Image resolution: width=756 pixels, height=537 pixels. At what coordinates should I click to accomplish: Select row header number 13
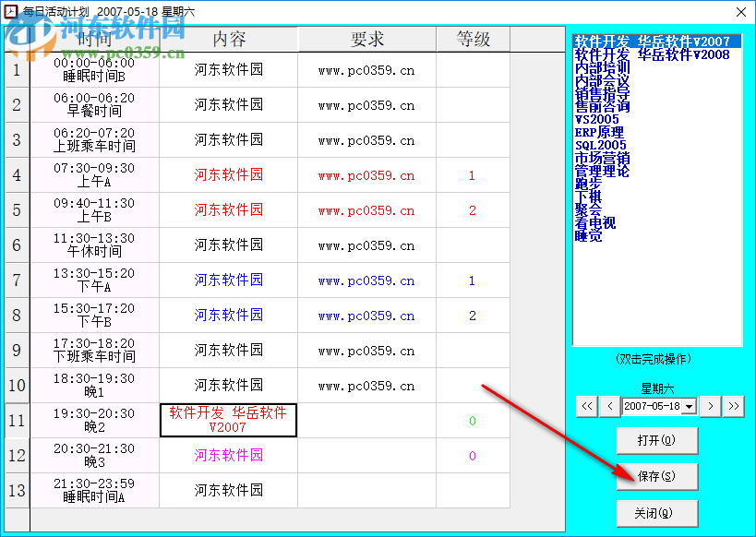[x=17, y=490]
